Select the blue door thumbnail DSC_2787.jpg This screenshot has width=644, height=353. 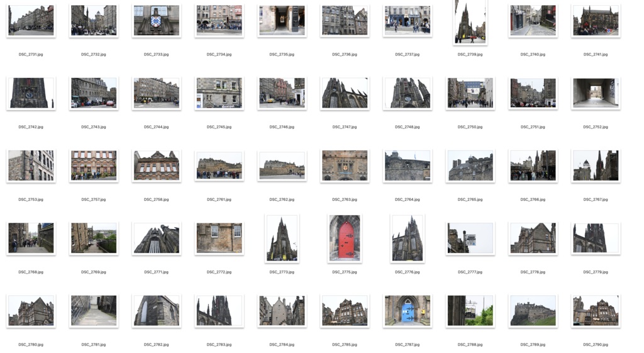pos(408,310)
